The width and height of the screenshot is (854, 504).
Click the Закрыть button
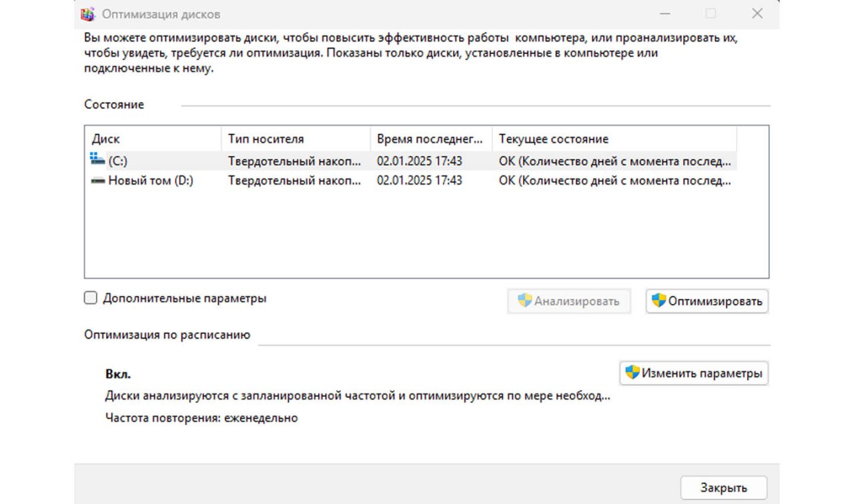pos(724,487)
